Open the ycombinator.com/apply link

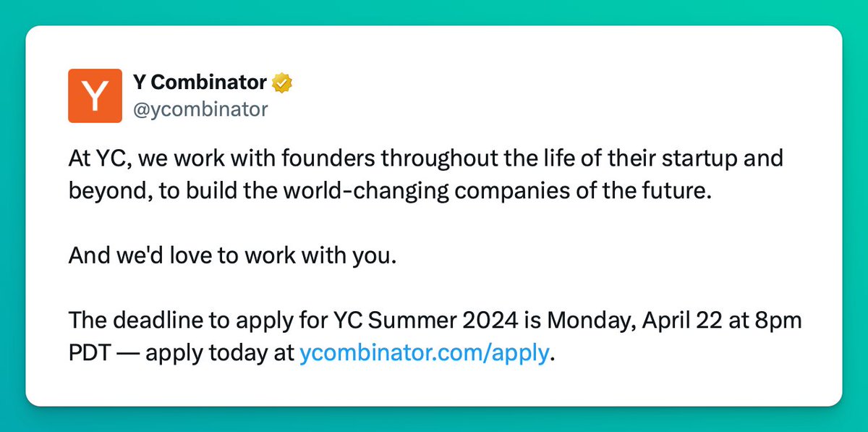point(424,355)
